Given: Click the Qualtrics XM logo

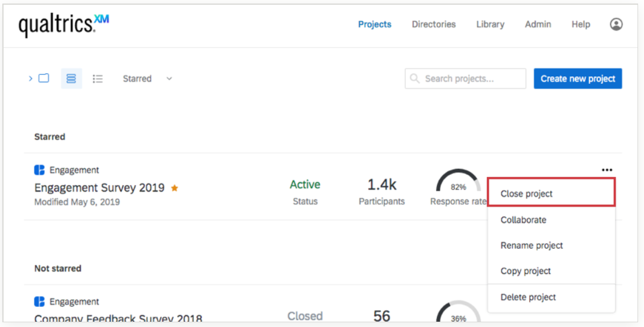Looking at the screenshot, I should [x=63, y=25].
